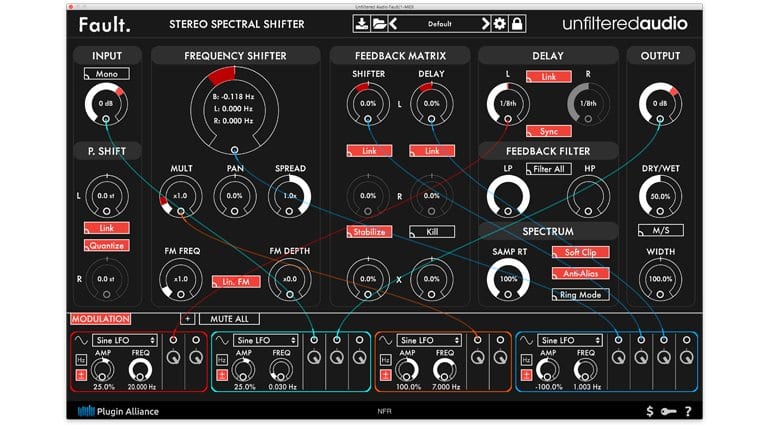Disable the Quantize toggle
The width and height of the screenshot is (770, 425).
click(107, 245)
